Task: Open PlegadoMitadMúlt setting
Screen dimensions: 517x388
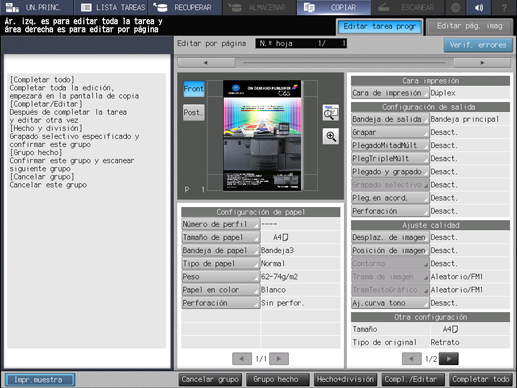Action: click(x=390, y=145)
